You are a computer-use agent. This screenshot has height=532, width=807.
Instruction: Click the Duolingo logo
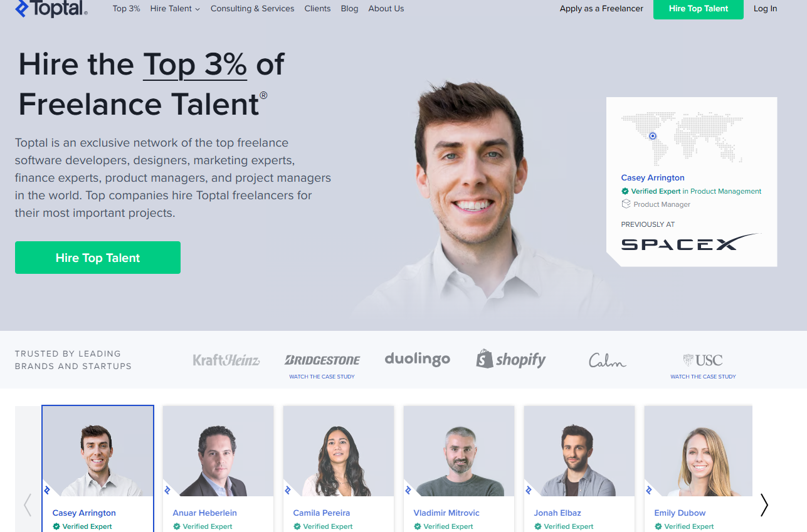point(418,358)
